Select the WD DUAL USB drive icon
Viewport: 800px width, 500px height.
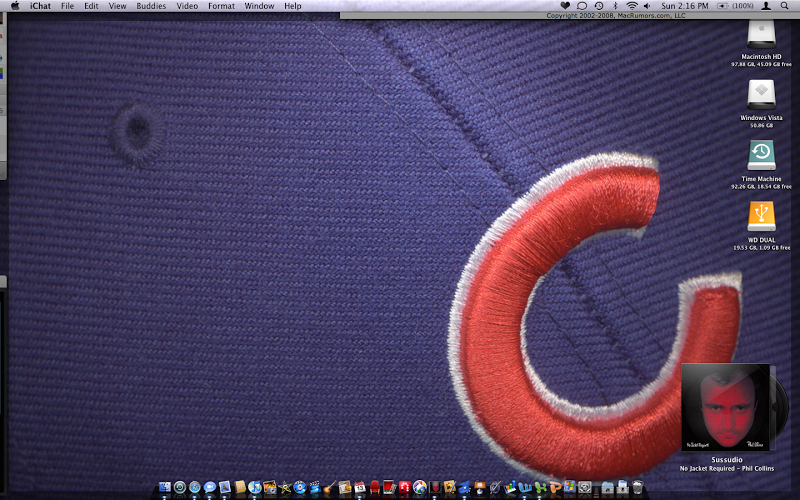(x=761, y=216)
